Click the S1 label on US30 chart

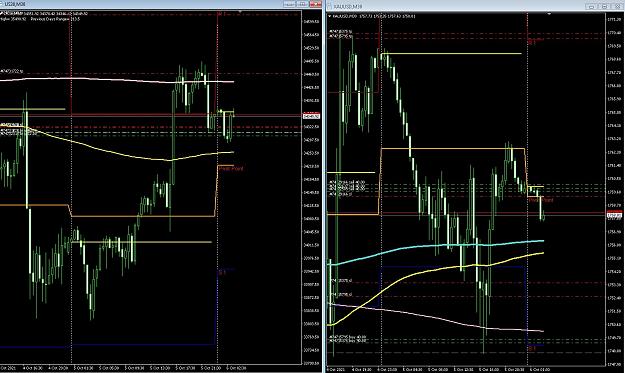tap(222, 273)
